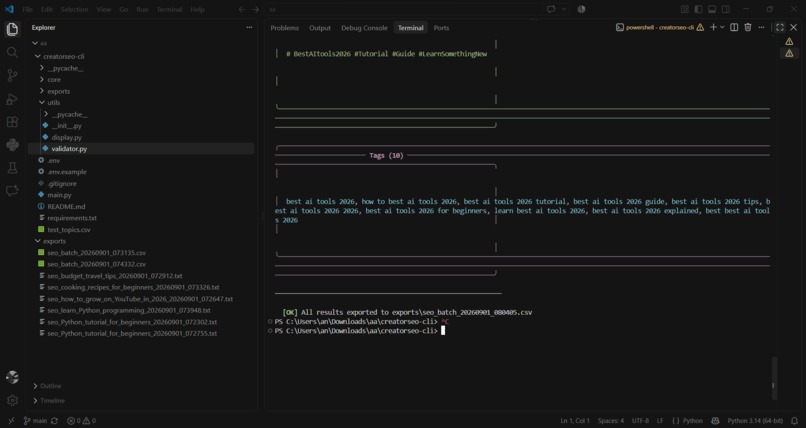Change Spaces: 4 indentation setting

[611, 421]
